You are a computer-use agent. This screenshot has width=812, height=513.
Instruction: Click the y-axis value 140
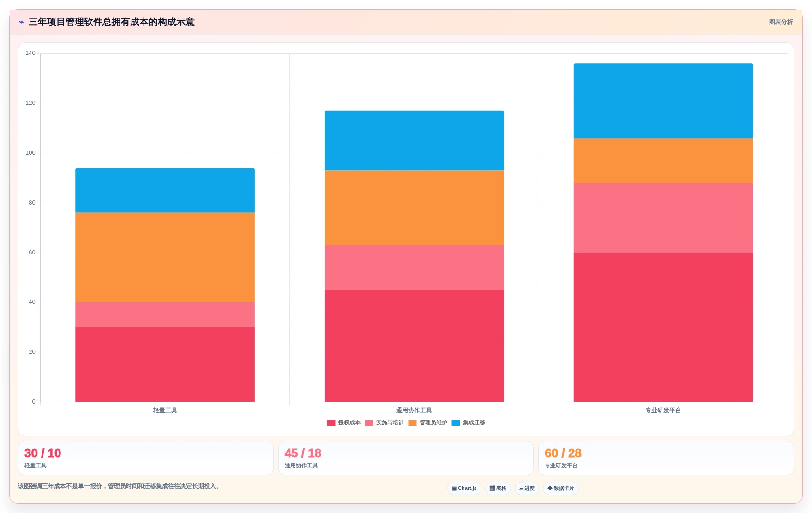pos(30,53)
